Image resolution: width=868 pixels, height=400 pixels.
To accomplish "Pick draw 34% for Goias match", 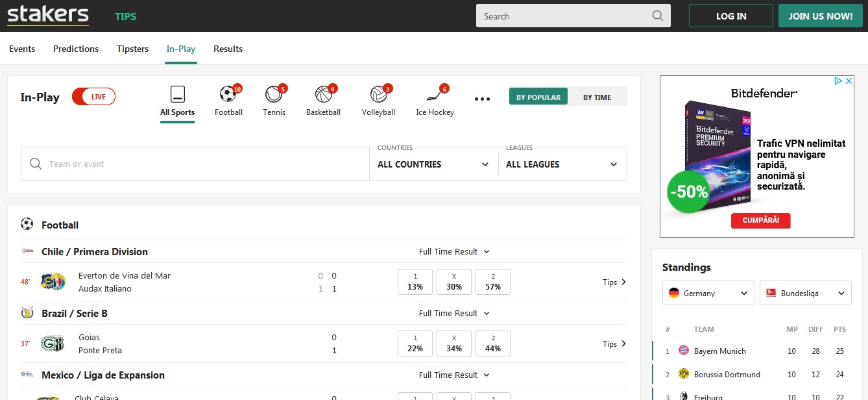I will pos(454,344).
